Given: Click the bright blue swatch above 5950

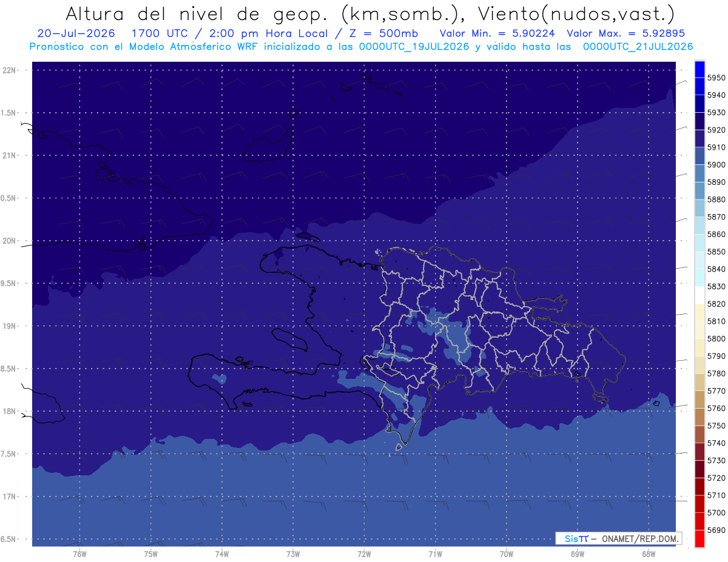Looking at the screenshot, I should tap(699, 69).
